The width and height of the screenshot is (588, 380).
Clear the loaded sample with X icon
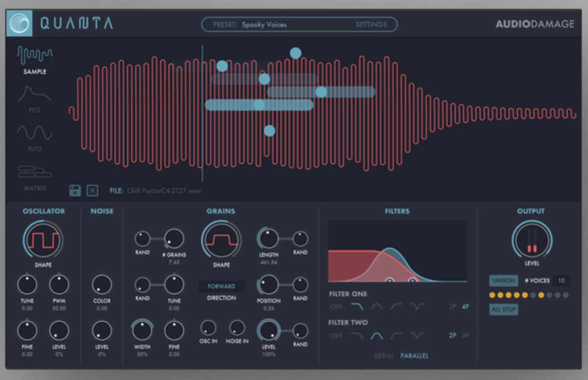coord(92,191)
